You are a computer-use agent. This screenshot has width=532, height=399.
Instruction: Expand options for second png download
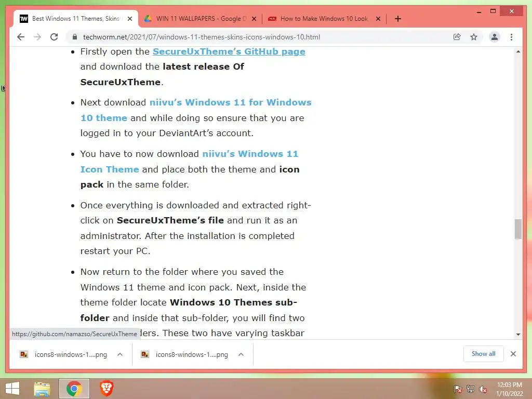click(x=241, y=354)
